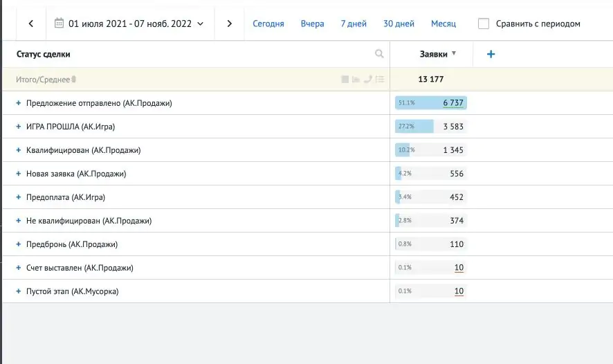Click the value 556
613x364 pixels.
coord(457,174)
